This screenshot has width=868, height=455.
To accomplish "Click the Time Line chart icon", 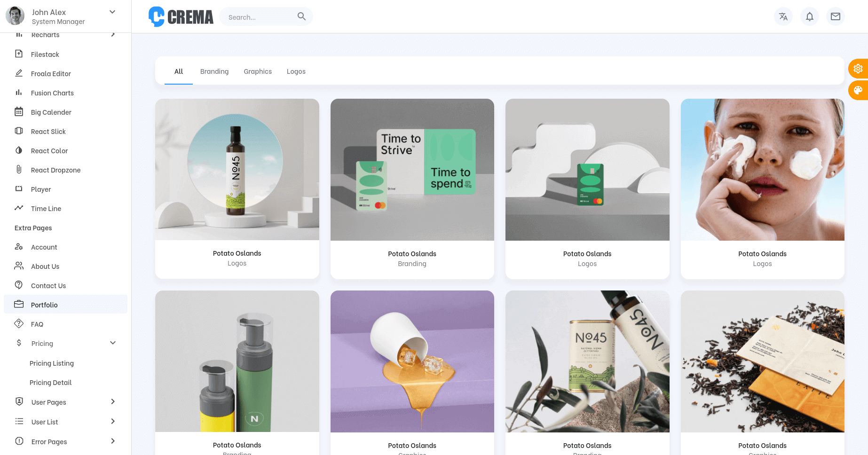I will click(x=19, y=208).
